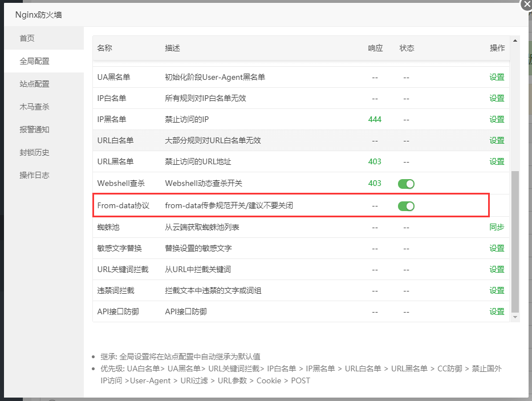Click description 从云端获取蜘蛛池列表
The height and width of the screenshot is (401, 532).
tap(202, 227)
